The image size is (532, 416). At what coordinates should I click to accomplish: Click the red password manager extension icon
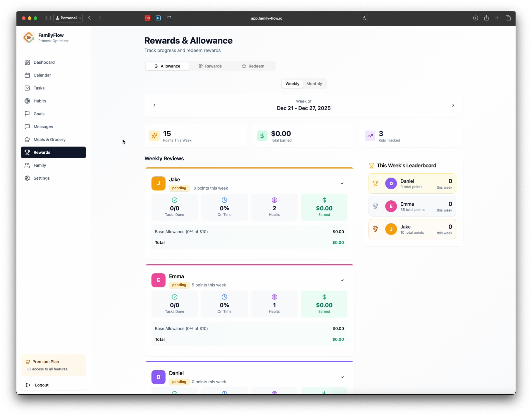147,18
